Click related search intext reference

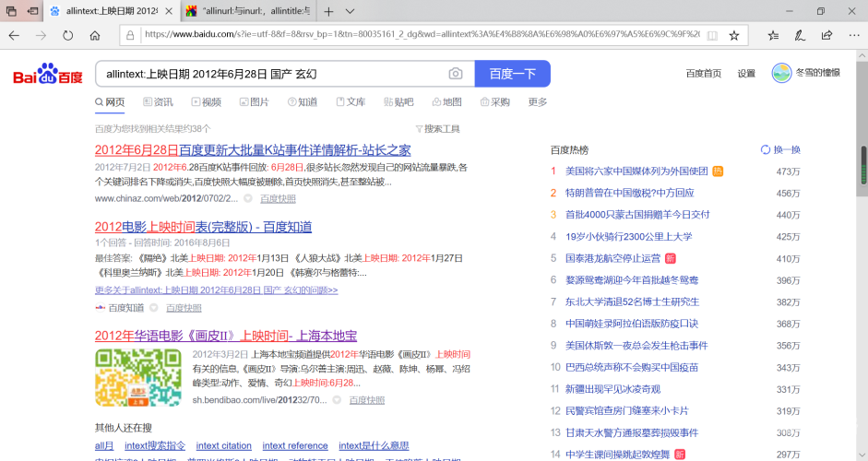[x=295, y=445]
